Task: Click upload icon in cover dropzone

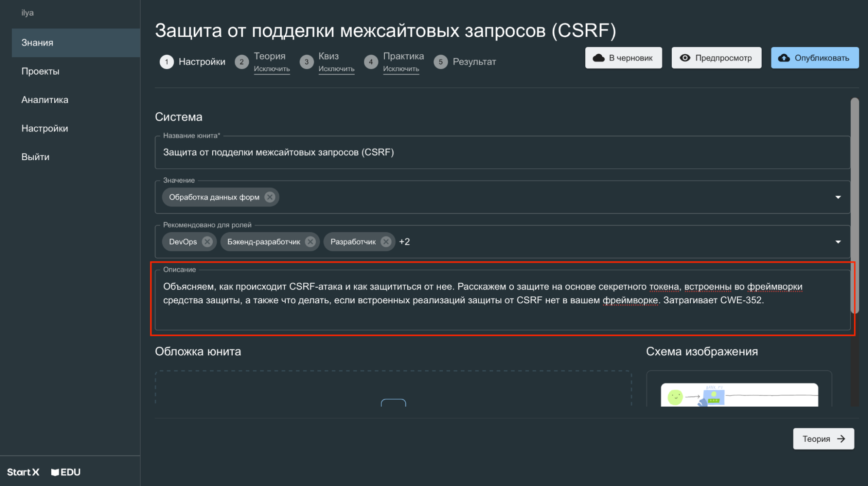Action: [x=393, y=402]
